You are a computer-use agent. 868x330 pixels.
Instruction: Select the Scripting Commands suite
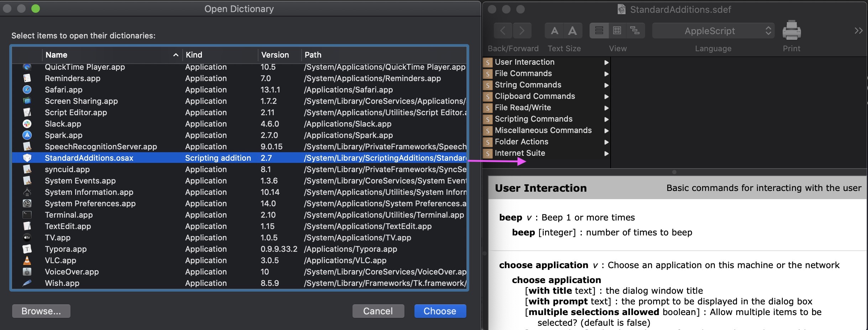pos(533,119)
